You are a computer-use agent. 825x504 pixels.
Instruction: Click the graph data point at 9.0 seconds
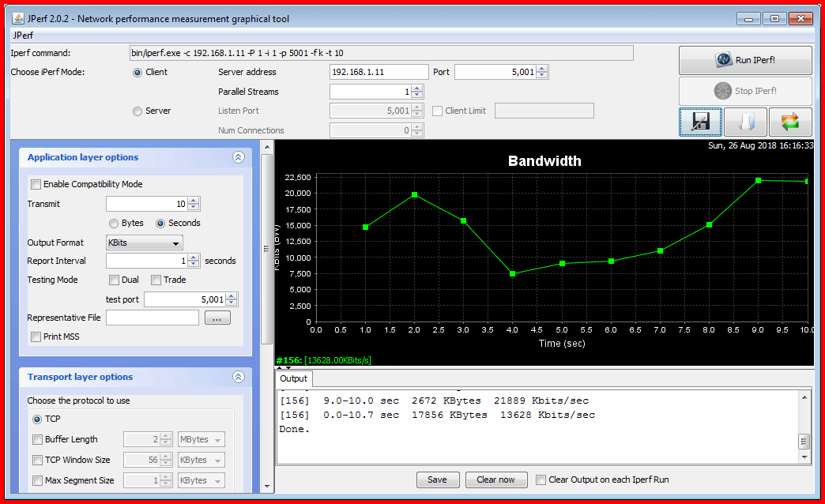[758, 180]
